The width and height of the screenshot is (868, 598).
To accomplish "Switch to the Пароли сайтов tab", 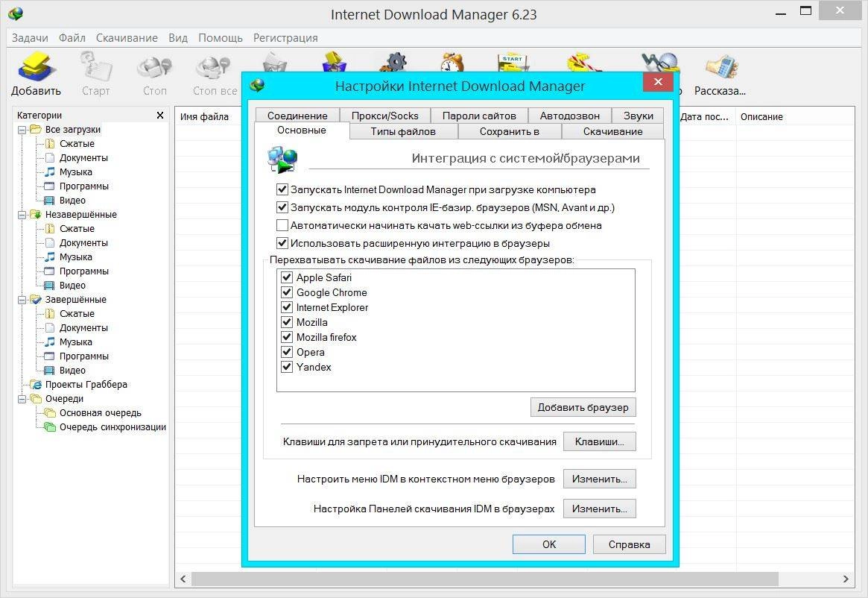I will 479,116.
